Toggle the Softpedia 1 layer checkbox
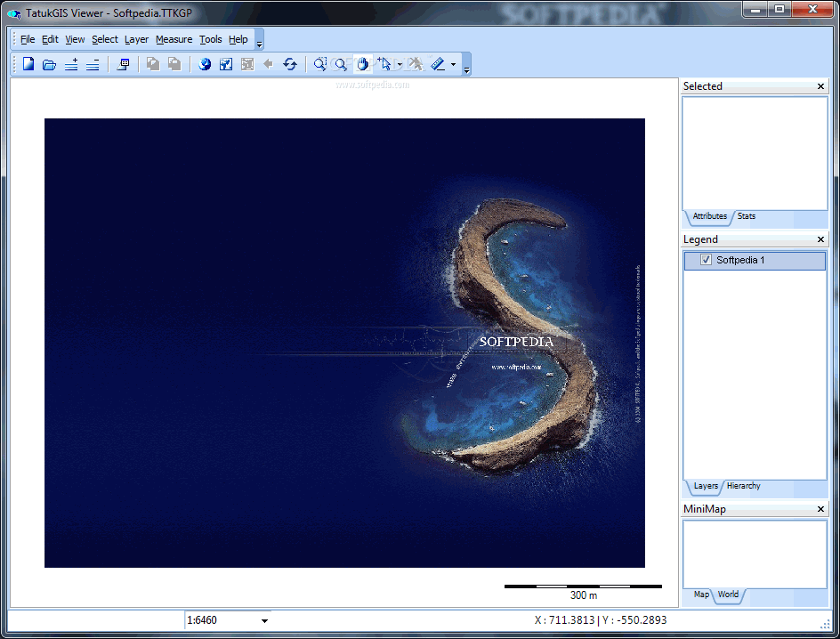Screen dimensions: 840x639 [x=706, y=260]
